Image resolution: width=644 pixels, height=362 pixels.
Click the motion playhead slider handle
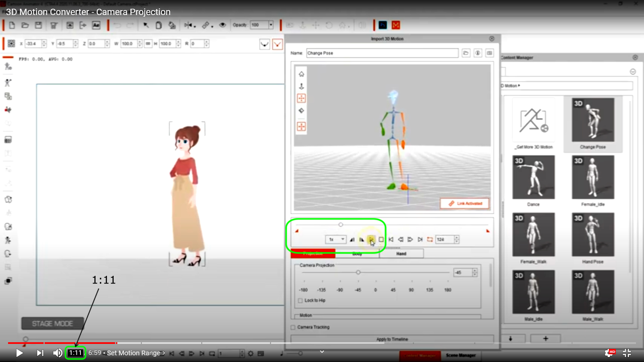click(341, 225)
